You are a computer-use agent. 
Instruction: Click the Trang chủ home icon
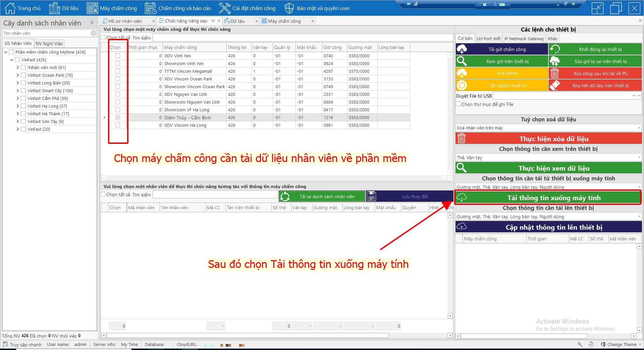10,8
